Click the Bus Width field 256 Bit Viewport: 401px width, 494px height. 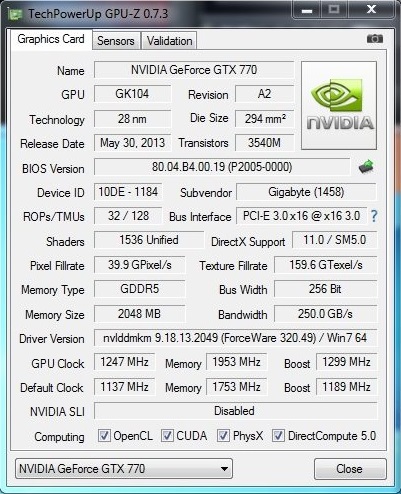pos(326,289)
